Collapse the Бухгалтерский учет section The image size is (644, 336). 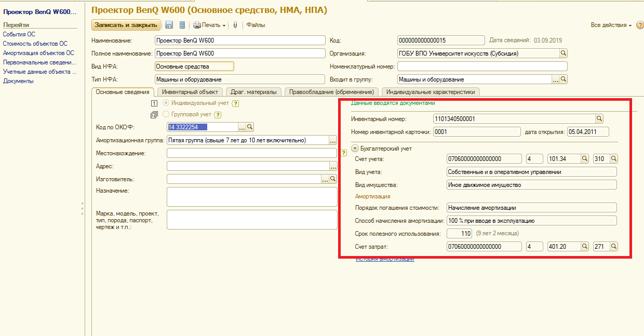(355, 149)
